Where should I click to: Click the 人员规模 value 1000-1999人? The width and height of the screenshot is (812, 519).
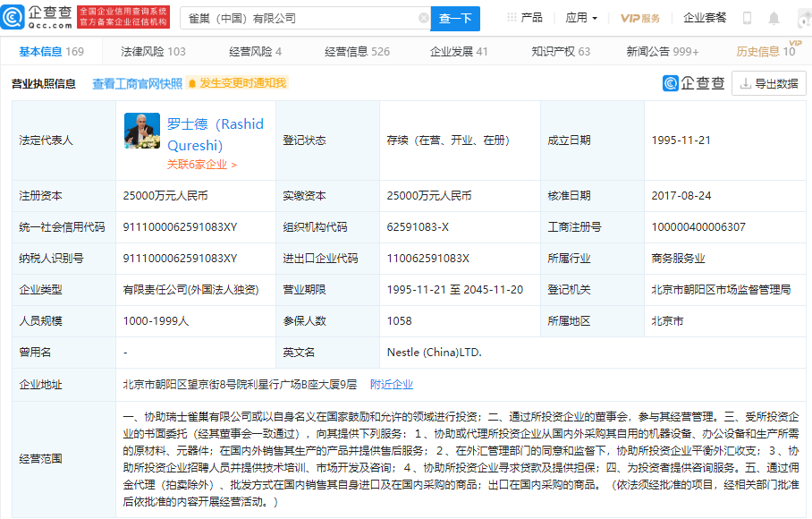[x=156, y=321]
